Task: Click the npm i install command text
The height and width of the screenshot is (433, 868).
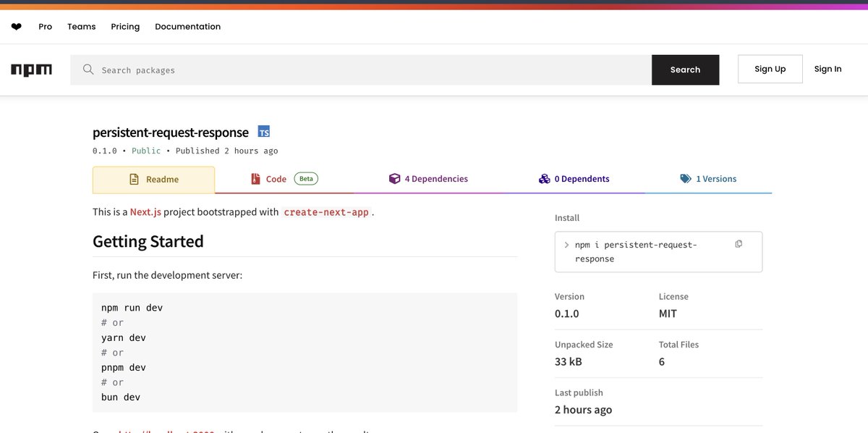Action: click(x=636, y=251)
